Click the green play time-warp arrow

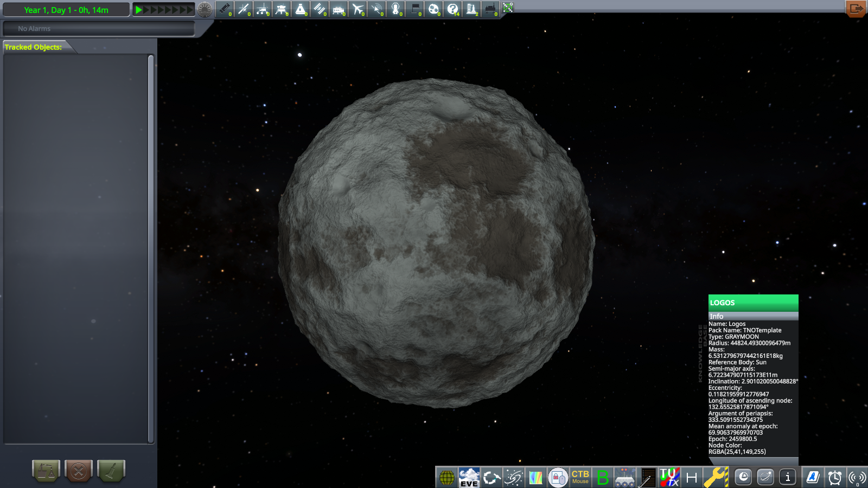(139, 10)
